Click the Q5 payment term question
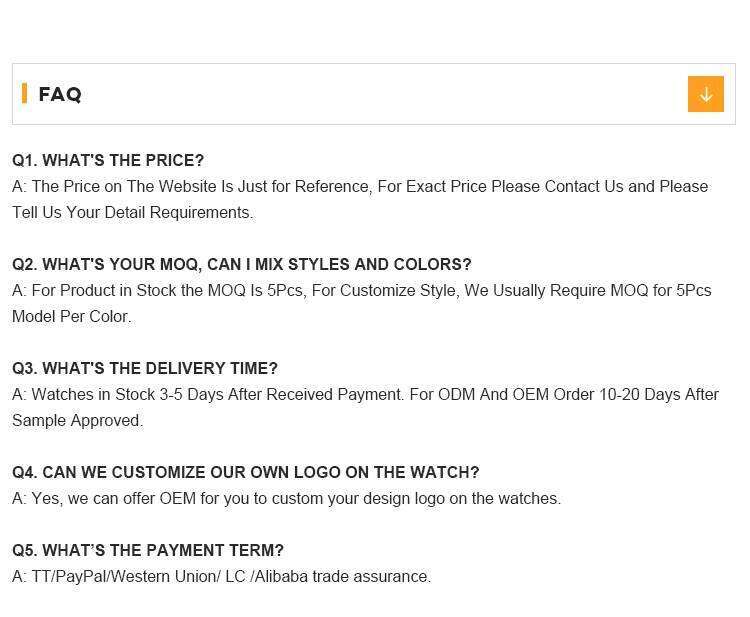Image resolution: width=750 pixels, height=617 pixels. pos(148,550)
